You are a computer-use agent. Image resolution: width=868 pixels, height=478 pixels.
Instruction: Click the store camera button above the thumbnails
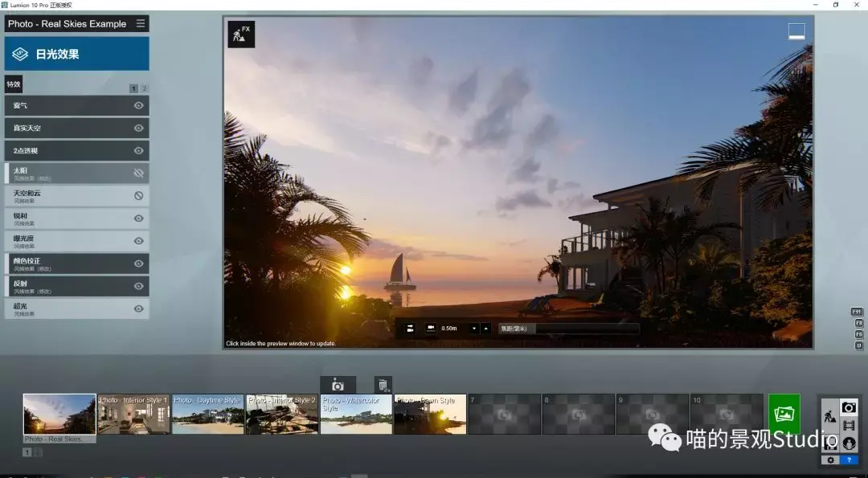pyautogui.click(x=338, y=385)
